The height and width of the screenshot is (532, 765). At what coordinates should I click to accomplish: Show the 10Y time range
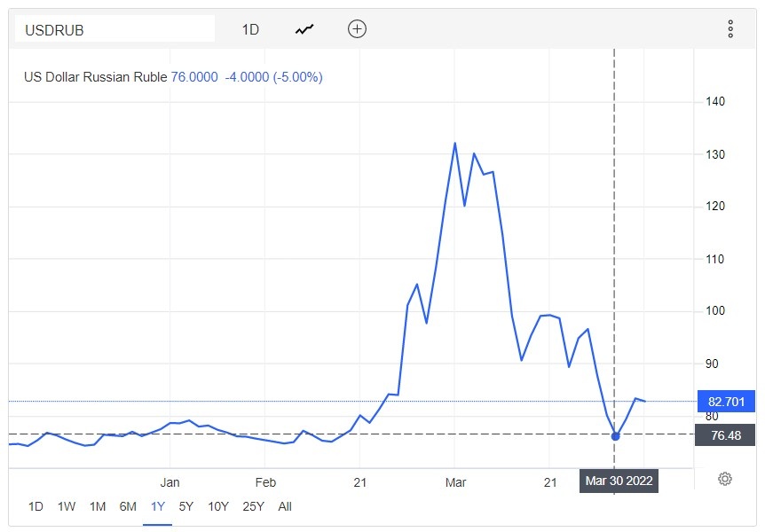pos(217,506)
